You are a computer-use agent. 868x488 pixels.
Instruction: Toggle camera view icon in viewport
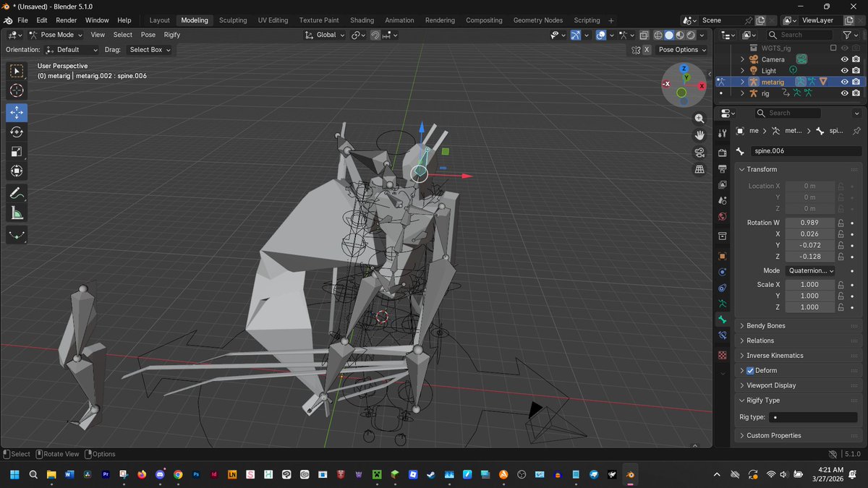coord(699,153)
